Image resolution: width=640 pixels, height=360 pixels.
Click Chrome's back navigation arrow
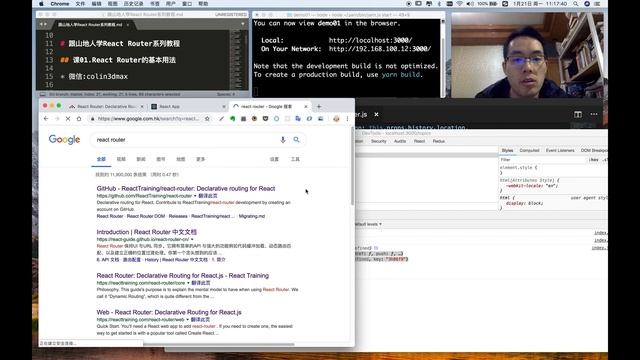click(46, 119)
